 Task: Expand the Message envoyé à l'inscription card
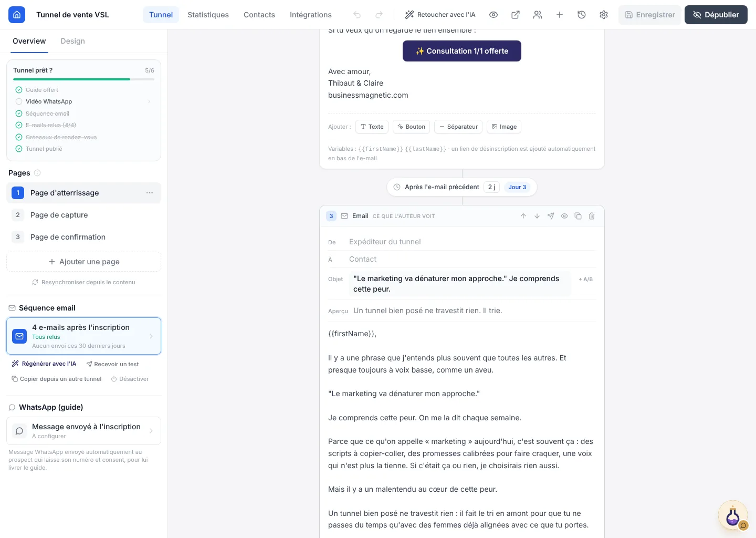84,431
